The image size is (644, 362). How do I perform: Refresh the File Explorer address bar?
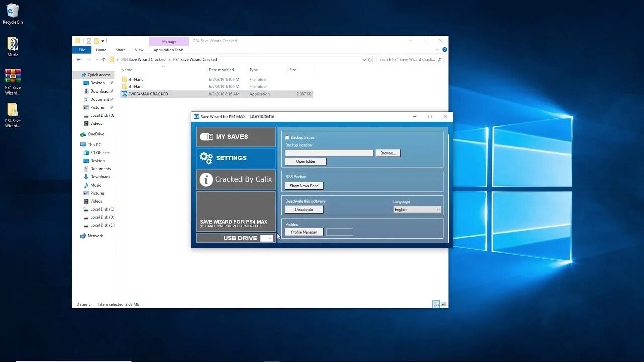[370, 59]
